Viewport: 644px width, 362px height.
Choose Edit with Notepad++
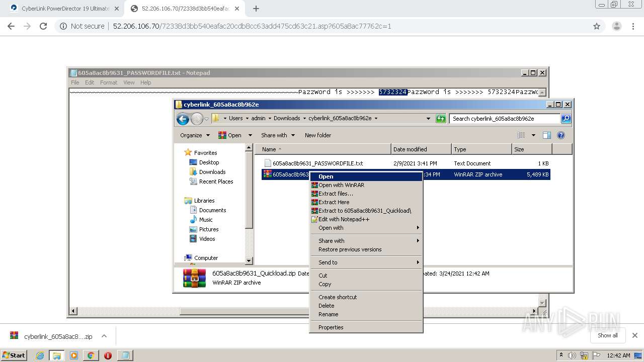coord(366,219)
